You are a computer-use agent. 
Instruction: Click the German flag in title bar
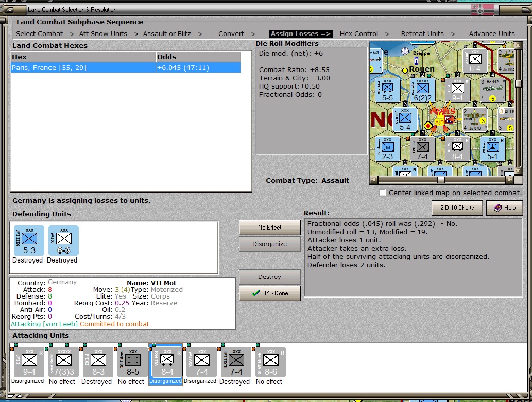484,10
